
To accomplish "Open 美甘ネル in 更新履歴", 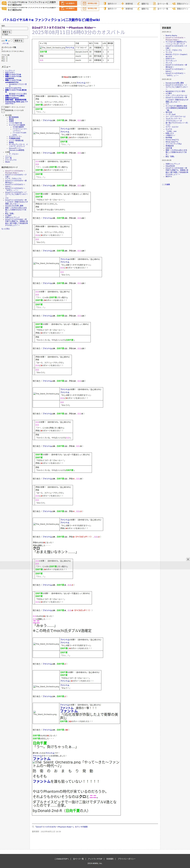I will click(168, 176).
